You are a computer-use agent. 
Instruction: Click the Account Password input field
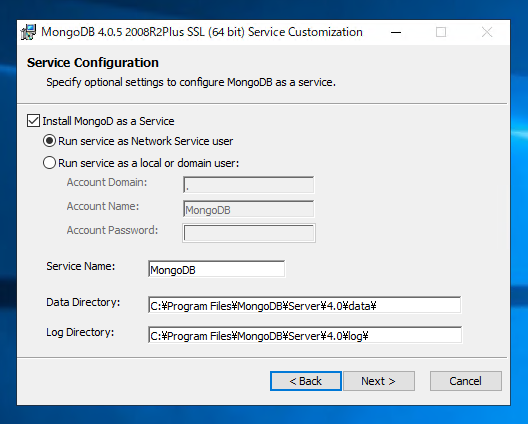point(249,233)
